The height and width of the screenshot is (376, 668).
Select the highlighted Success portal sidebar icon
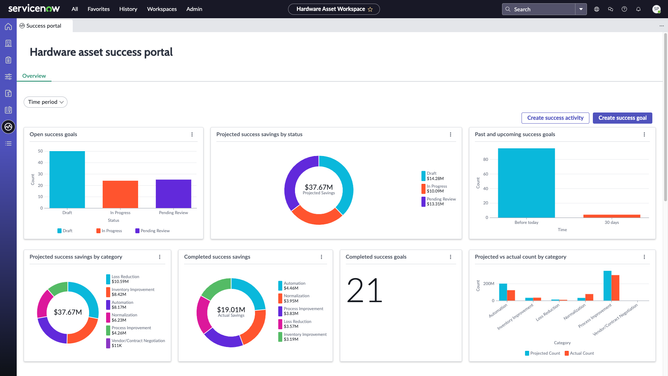[8, 126]
